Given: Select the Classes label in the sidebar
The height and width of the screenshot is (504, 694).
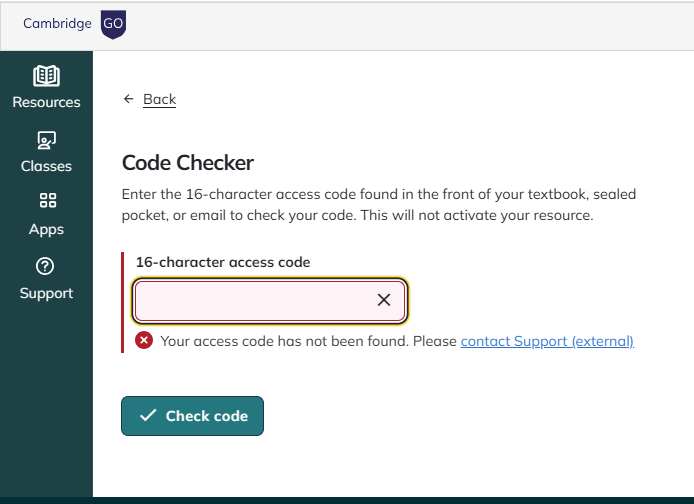Looking at the screenshot, I should tap(46, 166).
